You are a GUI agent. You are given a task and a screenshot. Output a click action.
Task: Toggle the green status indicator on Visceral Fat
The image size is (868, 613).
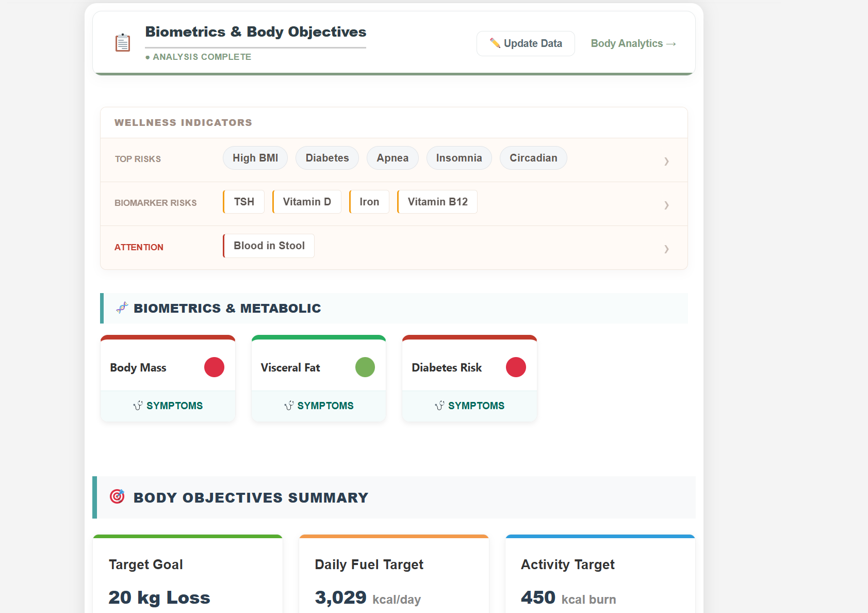365,367
